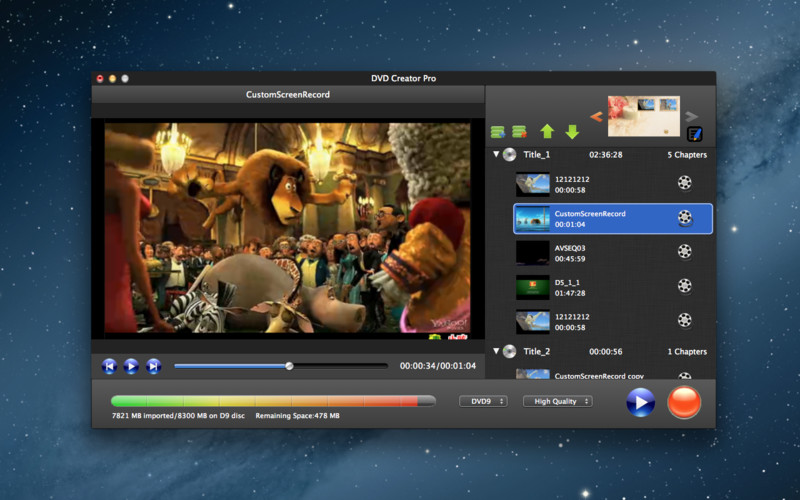The width and height of the screenshot is (800, 500).
Task: Click the red burn button
Action: [684, 402]
